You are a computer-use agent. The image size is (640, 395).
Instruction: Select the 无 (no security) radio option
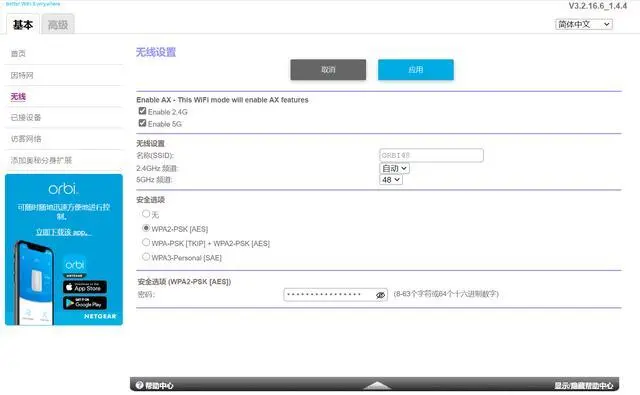[x=146, y=213]
